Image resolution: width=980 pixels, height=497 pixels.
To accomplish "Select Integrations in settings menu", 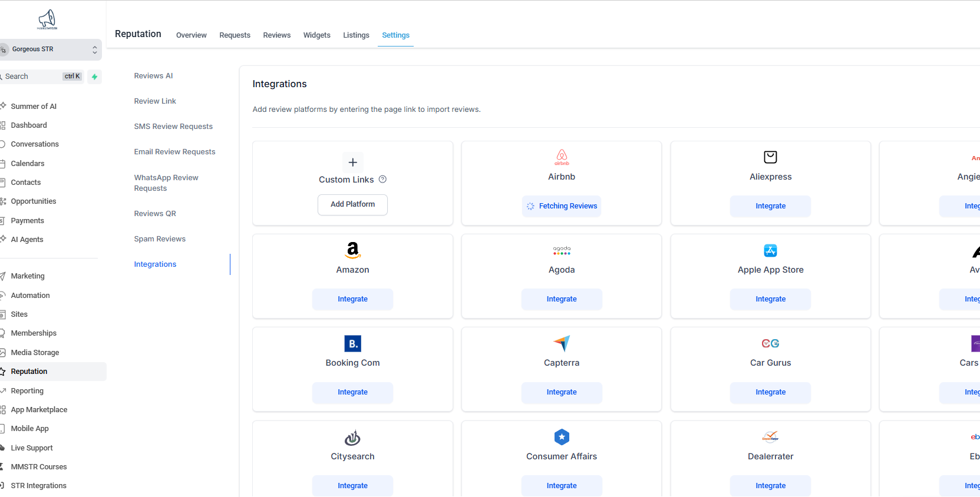I will pyautogui.click(x=155, y=264).
